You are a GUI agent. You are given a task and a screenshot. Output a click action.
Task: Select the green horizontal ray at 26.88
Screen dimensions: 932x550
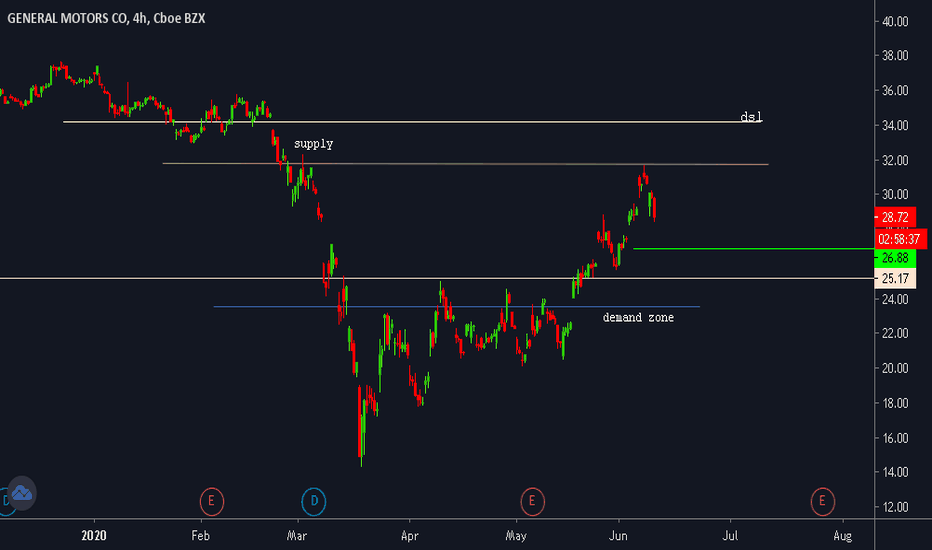click(754, 249)
